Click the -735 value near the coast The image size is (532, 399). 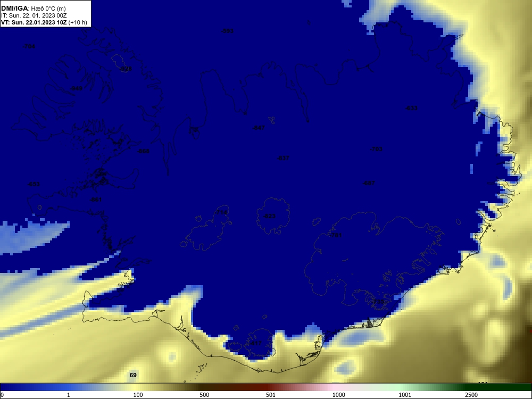pos(378,302)
